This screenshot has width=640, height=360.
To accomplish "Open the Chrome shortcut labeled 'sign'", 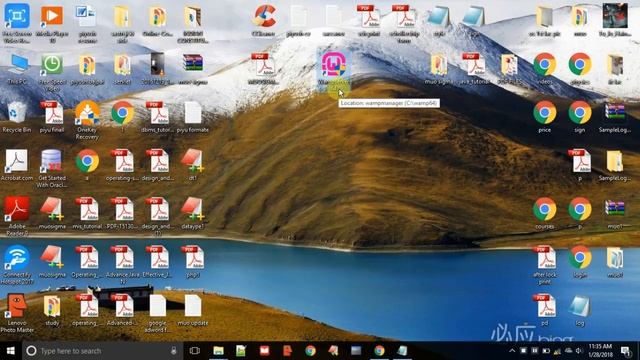I will tap(580, 113).
